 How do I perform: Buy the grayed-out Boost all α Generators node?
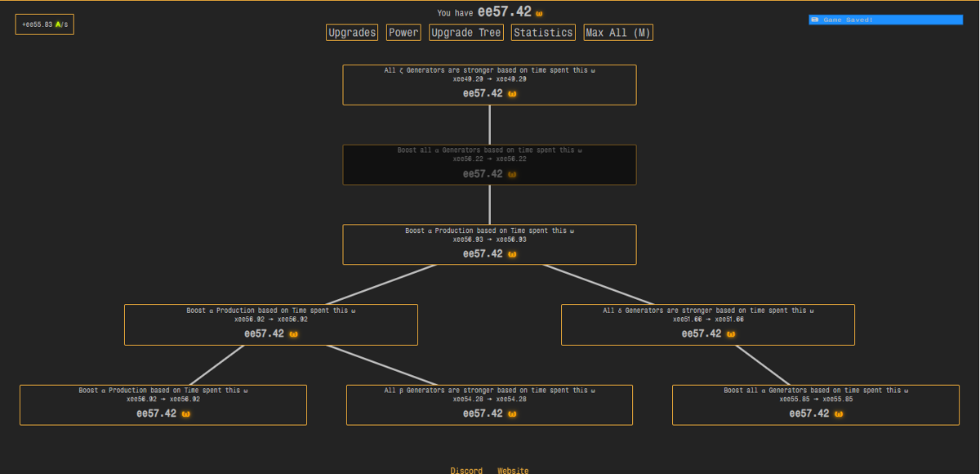pos(489,163)
